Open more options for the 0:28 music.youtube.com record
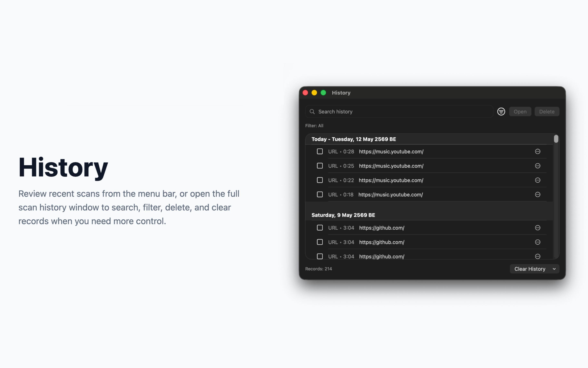The image size is (588, 368). point(537,151)
